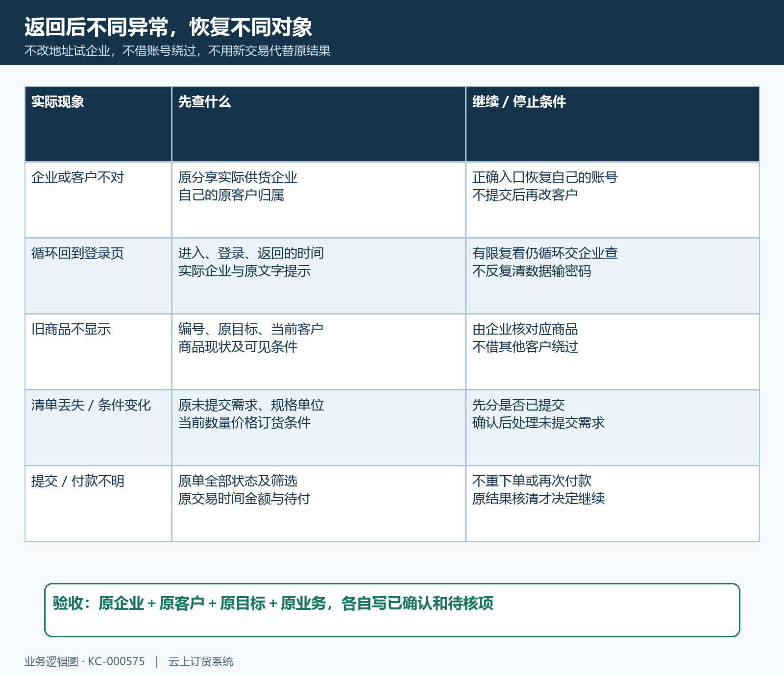Click the column header 先查什么

[318, 124]
